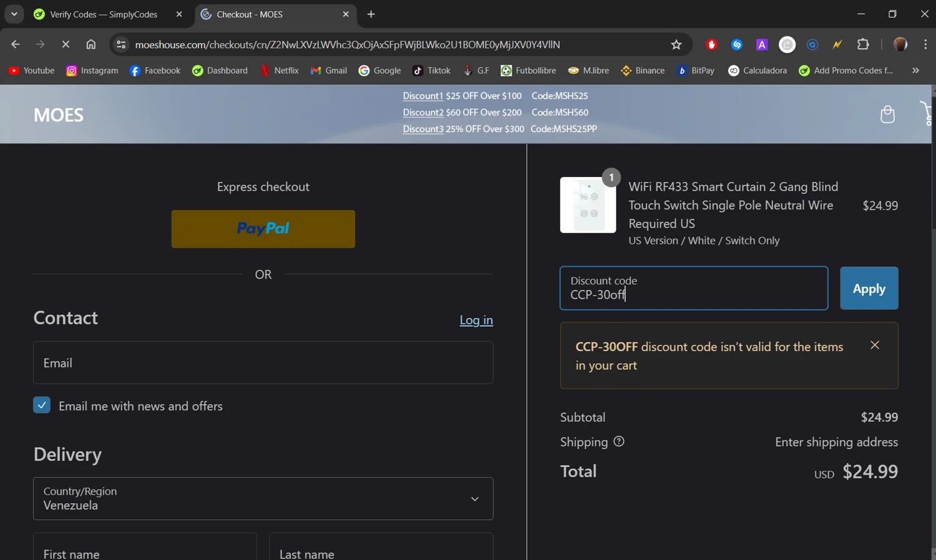
Task: Click the smart curtain switch product thumbnail
Action: (x=588, y=205)
